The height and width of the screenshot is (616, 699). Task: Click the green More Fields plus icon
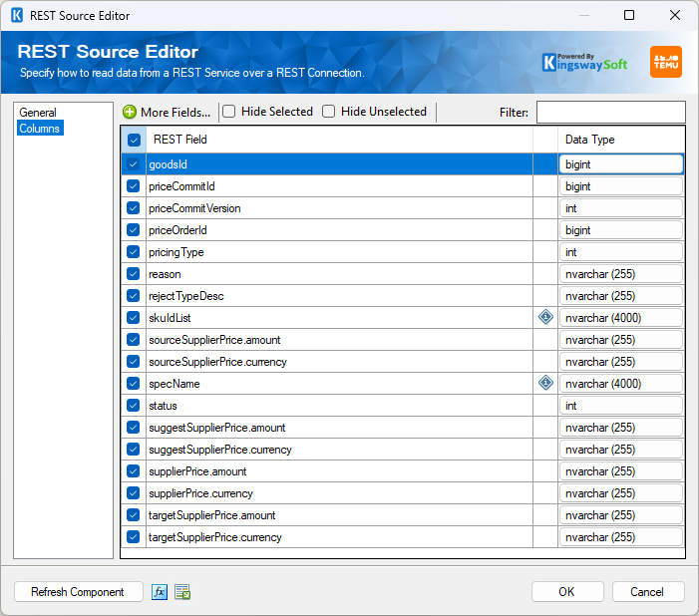(x=130, y=112)
